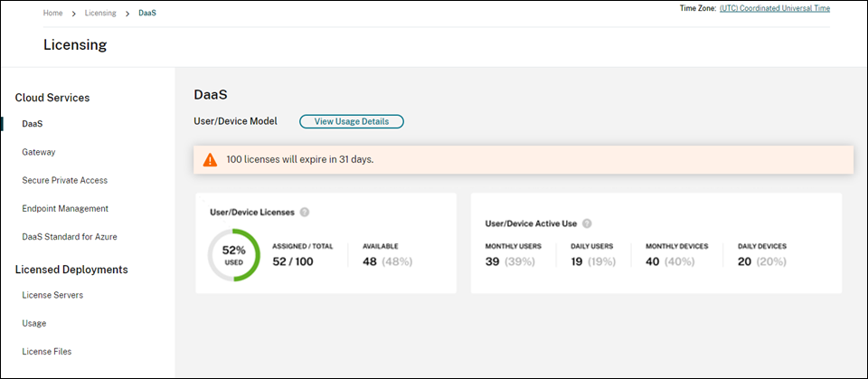Click the Available licenses value 48
The width and height of the screenshot is (868, 379).
pos(371,261)
